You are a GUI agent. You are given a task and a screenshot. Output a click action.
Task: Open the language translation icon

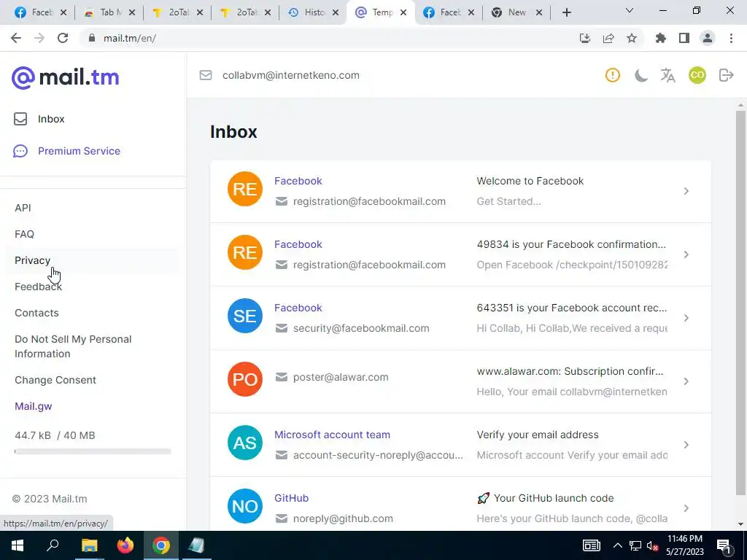[668, 75]
